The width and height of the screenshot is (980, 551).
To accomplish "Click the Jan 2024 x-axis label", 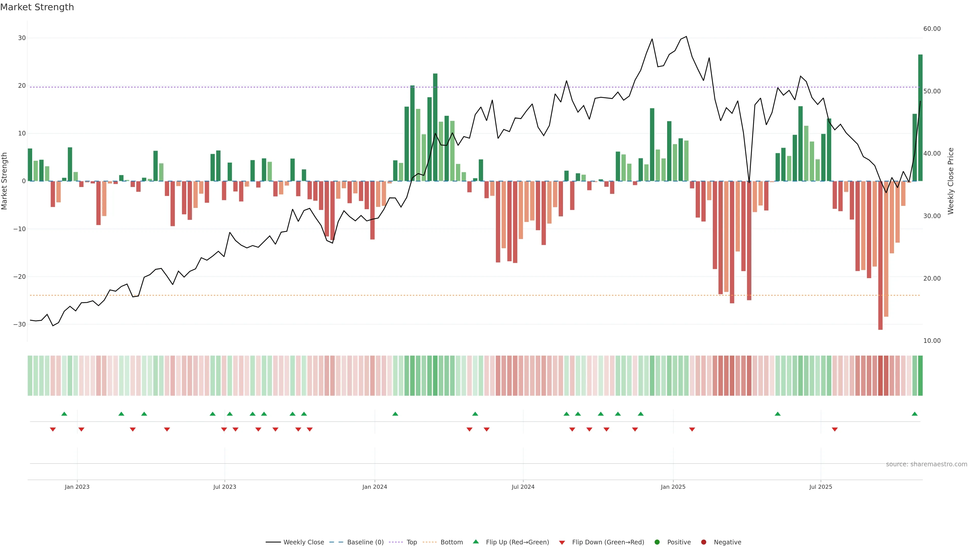I will 374,487.
